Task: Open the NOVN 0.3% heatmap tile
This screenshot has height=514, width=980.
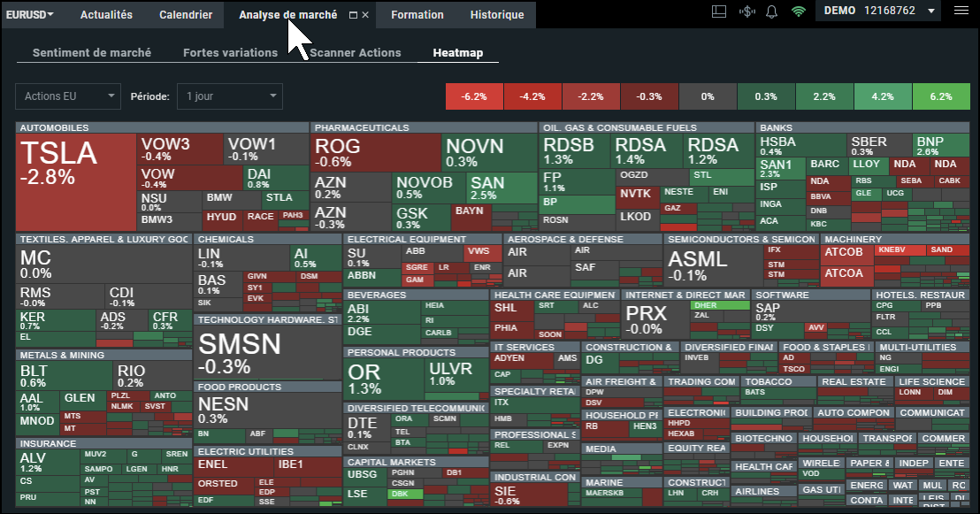Action: 489,152
